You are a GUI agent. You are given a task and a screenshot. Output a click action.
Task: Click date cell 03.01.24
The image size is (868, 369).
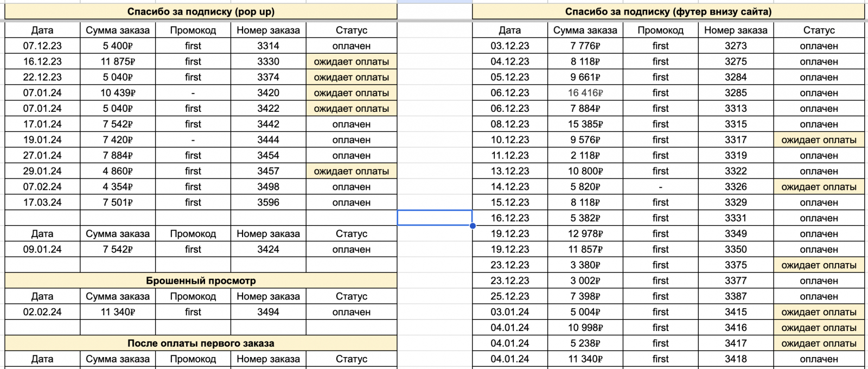(x=510, y=312)
